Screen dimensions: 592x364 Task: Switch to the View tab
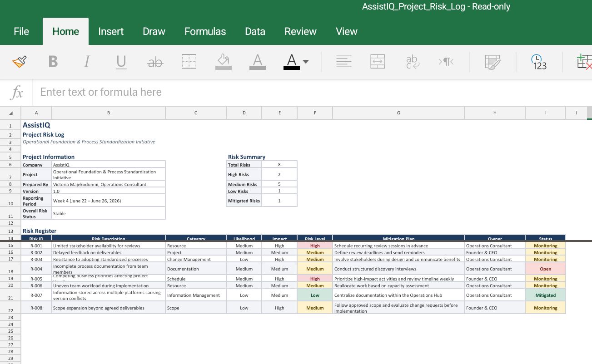tap(347, 31)
